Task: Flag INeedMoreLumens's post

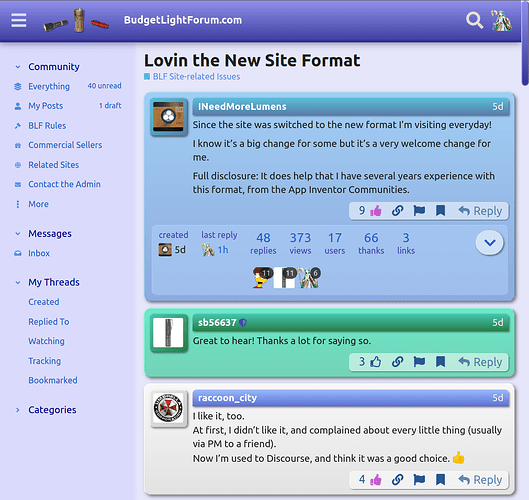Action: click(x=419, y=211)
